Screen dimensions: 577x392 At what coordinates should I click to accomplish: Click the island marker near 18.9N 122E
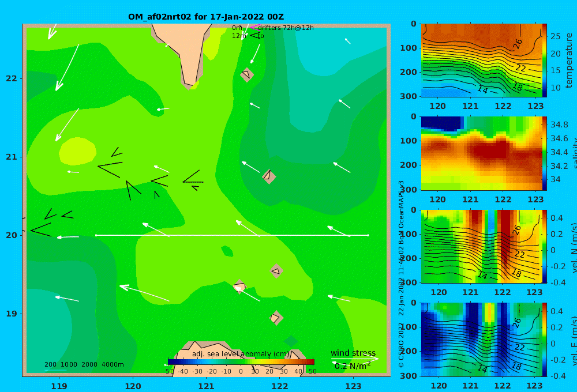pyautogui.click(x=276, y=318)
